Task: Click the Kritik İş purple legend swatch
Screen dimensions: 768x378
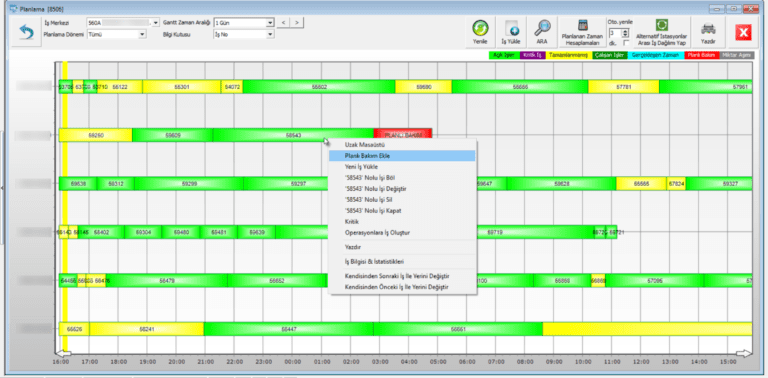Action: 532,55
